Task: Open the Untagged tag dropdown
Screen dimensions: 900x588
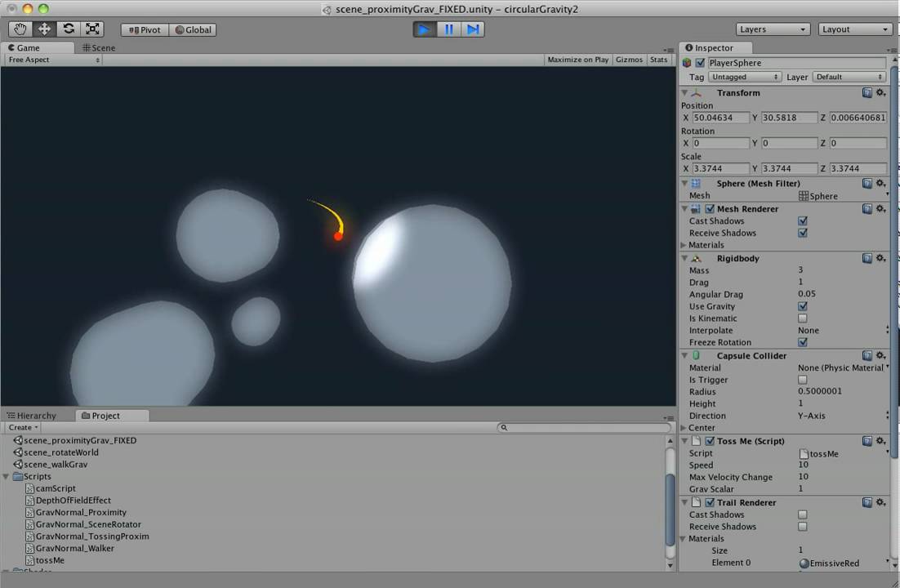Action: (x=743, y=76)
